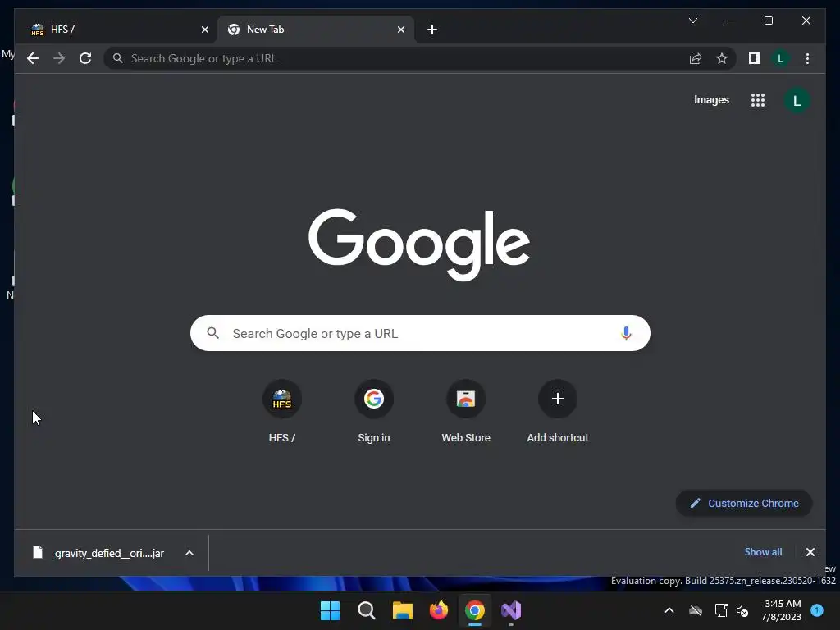
Task: Open the Windows Start menu
Action: point(330,610)
